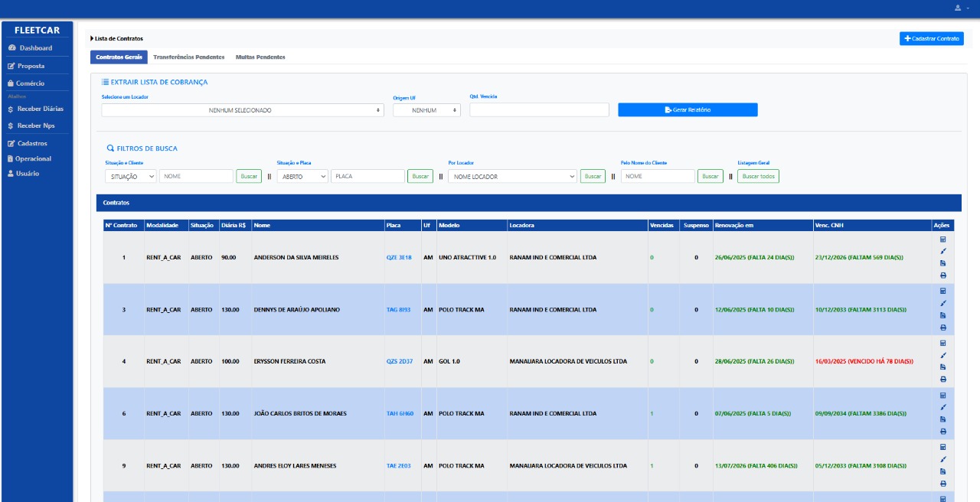The height and width of the screenshot is (502, 980).
Task: Open document icon in Anderson da Silva Meireles row
Action: click(x=942, y=263)
